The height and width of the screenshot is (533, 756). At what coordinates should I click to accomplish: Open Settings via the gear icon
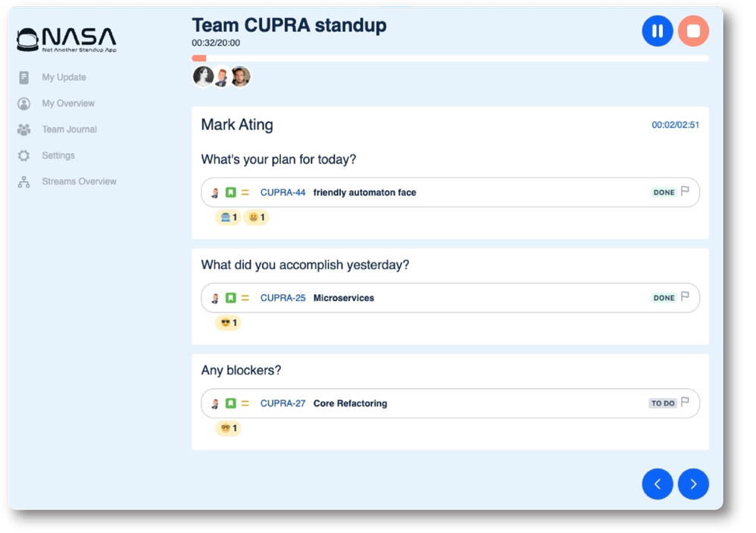[x=23, y=155]
